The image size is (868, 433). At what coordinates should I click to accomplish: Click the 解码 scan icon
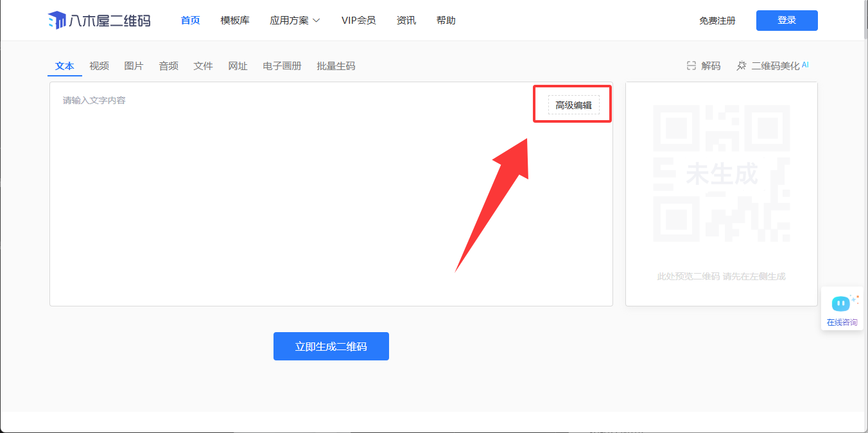pyautogui.click(x=691, y=66)
